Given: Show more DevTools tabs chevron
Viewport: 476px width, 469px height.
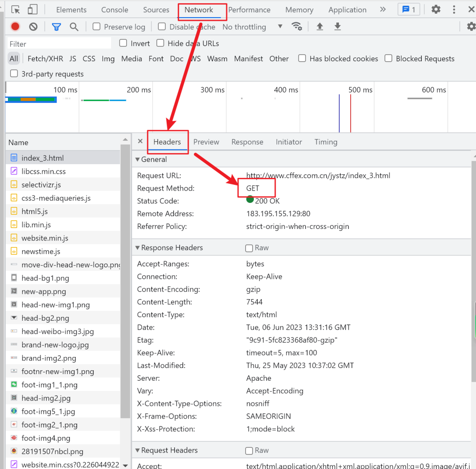Looking at the screenshot, I should (383, 9).
